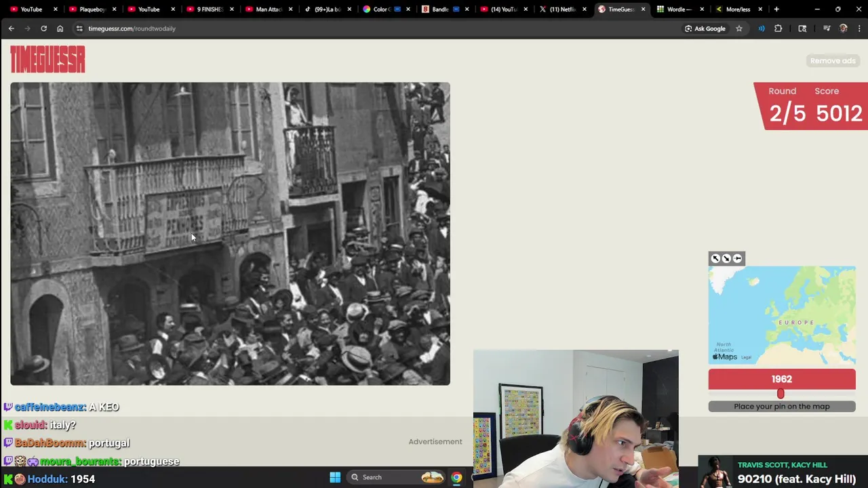Click the browser home icon
This screenshot has height=488, width=868.
60,28
